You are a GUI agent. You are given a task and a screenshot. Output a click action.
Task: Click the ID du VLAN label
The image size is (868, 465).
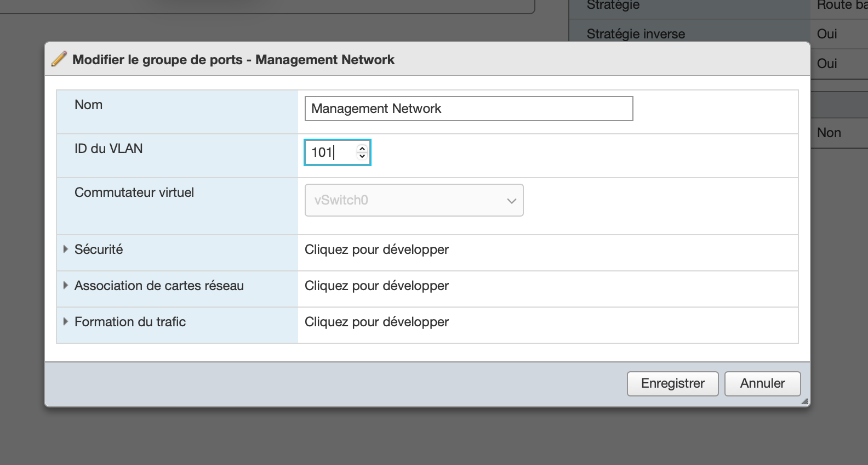(x=108, y=149)
